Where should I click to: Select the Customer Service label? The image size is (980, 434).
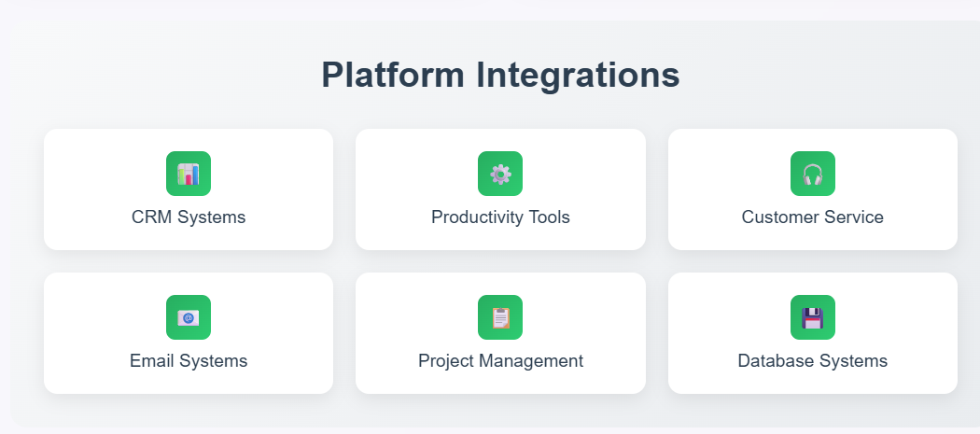[813, 217]
